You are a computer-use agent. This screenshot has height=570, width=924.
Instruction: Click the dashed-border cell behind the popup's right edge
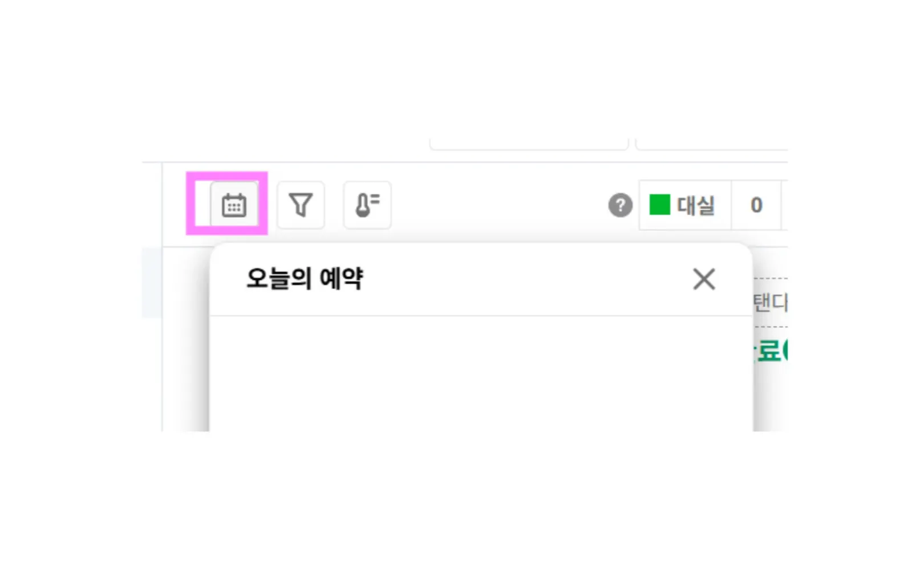point(771,303)
